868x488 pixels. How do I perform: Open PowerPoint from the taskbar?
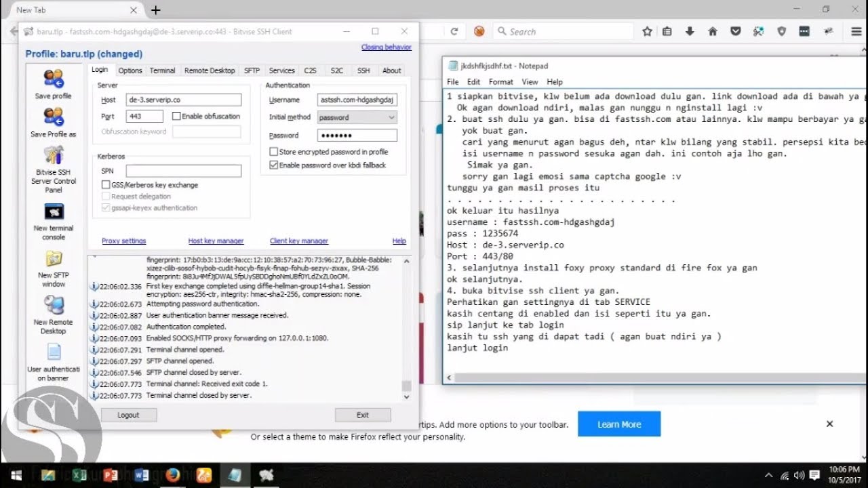112,475
